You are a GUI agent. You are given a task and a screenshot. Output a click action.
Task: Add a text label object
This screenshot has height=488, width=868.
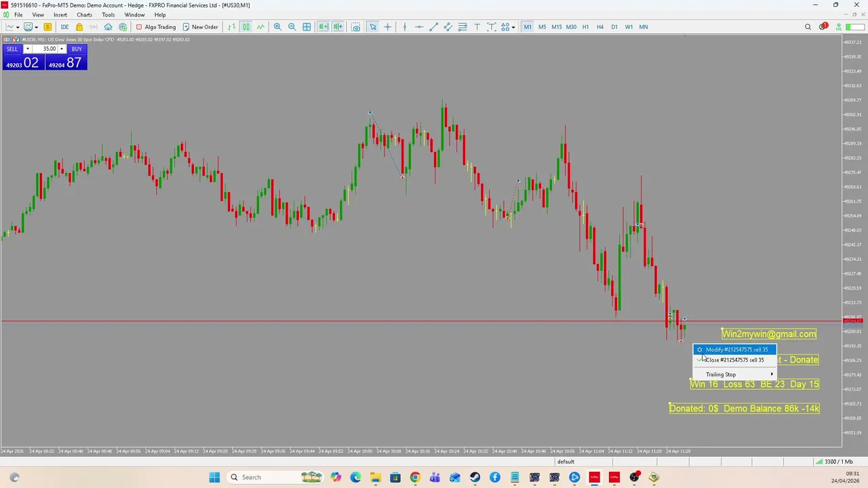pyautogui.click(x=491, y=27)
